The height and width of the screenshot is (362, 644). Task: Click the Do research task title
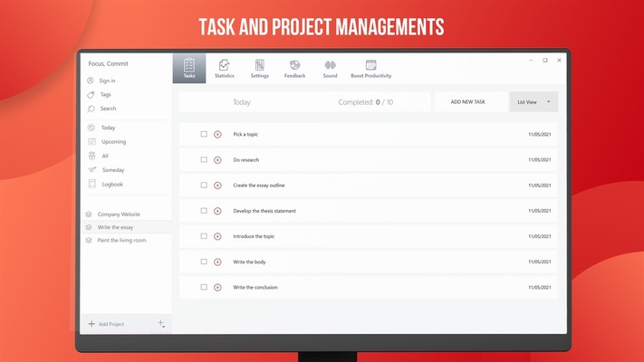[246, 160]
